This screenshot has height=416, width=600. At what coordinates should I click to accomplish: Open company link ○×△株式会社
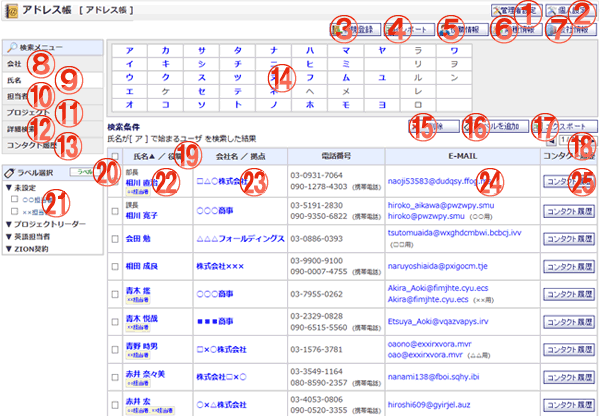pyautogui.click(x=221, y=405)
